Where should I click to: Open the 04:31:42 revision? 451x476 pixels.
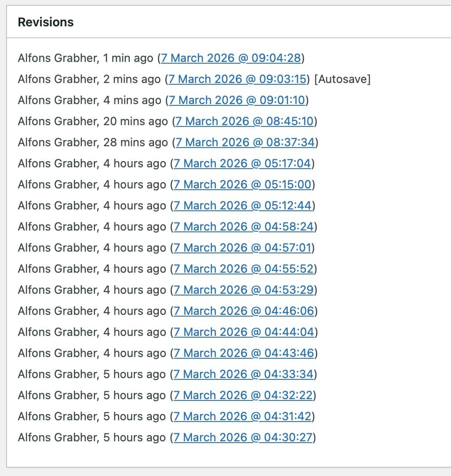pos(242,416)
